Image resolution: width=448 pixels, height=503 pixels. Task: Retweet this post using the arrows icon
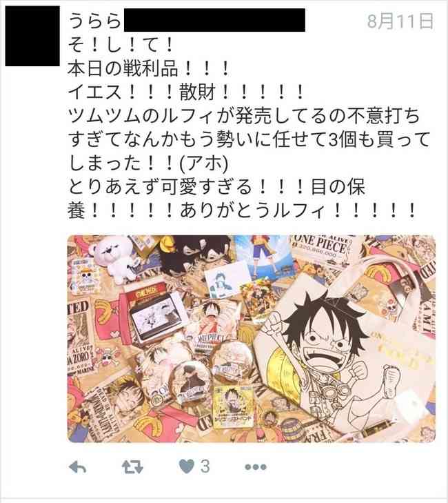point(132,467)
